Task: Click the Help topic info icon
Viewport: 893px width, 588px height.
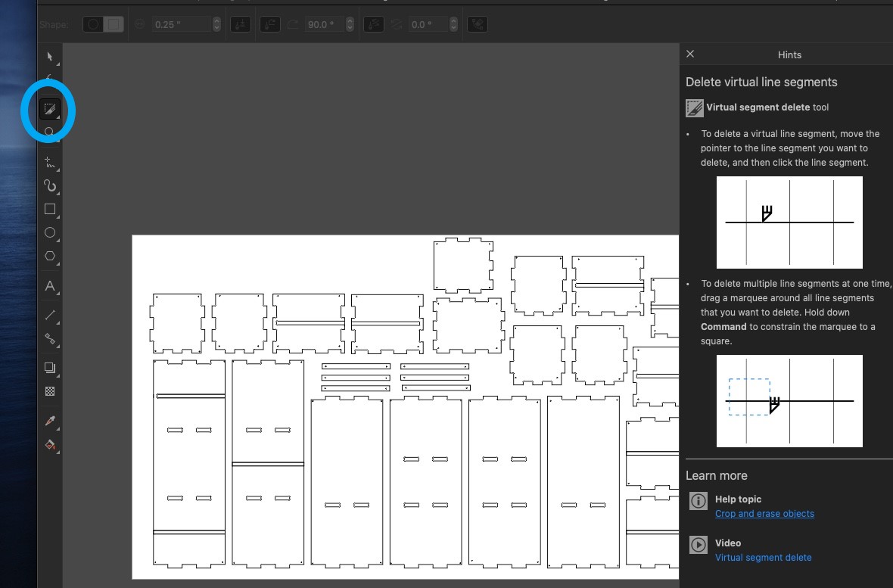Action: tap(699, 501)
